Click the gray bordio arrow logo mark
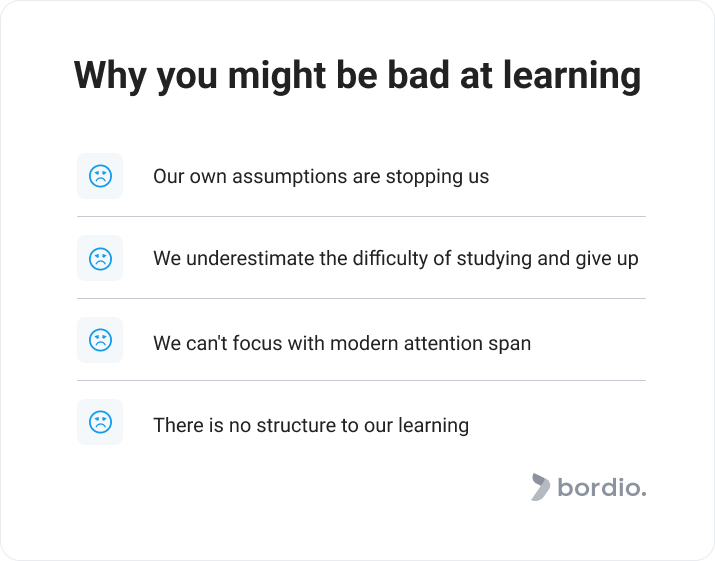The image size is (715, 561). [540, 487]
